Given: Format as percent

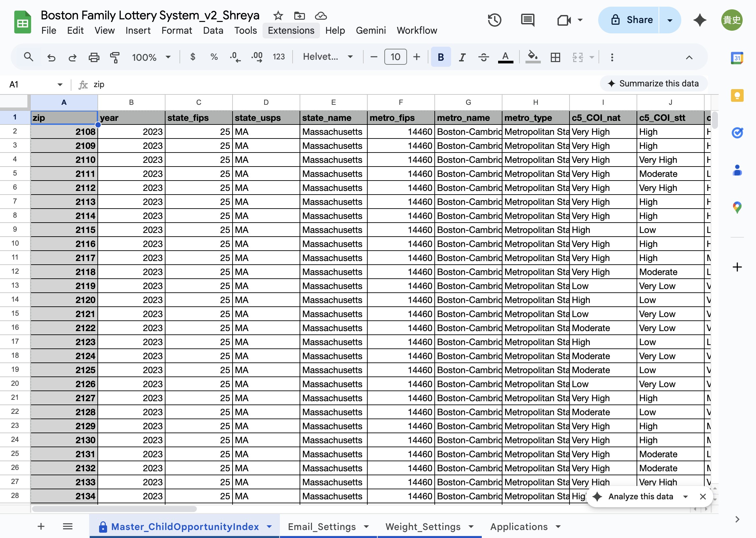Looking at the screenshot, I should (214, 57).
